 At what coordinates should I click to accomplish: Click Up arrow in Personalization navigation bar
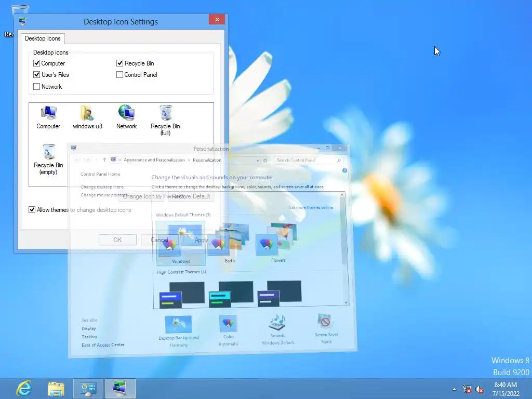tap(104, 160)
